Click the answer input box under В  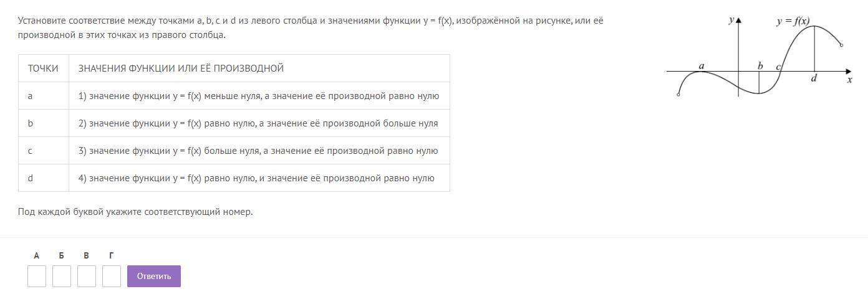coord(87,276)
